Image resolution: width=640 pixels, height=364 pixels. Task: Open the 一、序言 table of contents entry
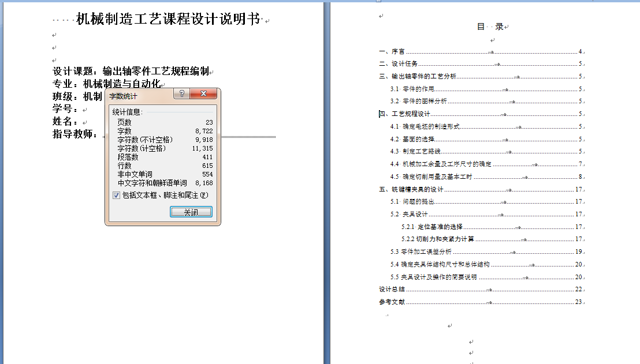[393, 51]
